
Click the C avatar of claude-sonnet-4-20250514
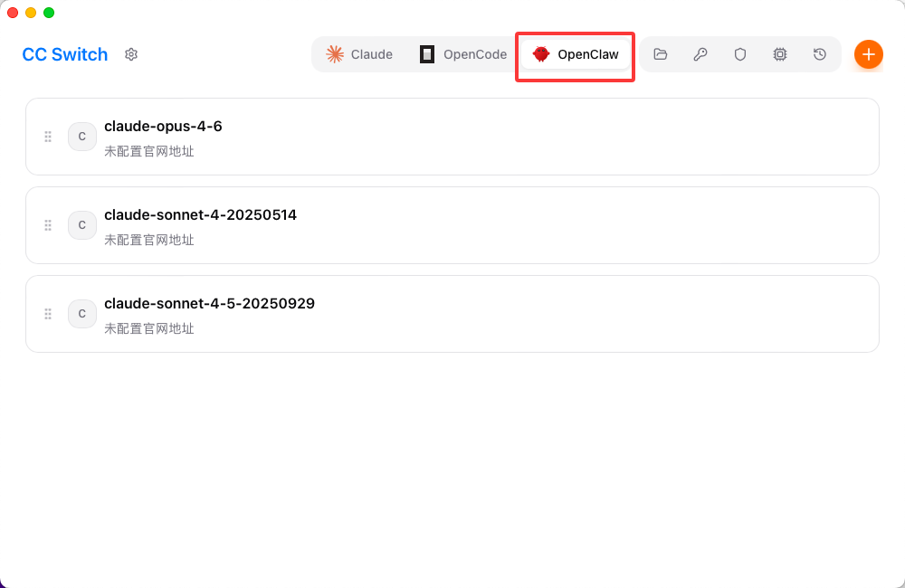point(82,225)
